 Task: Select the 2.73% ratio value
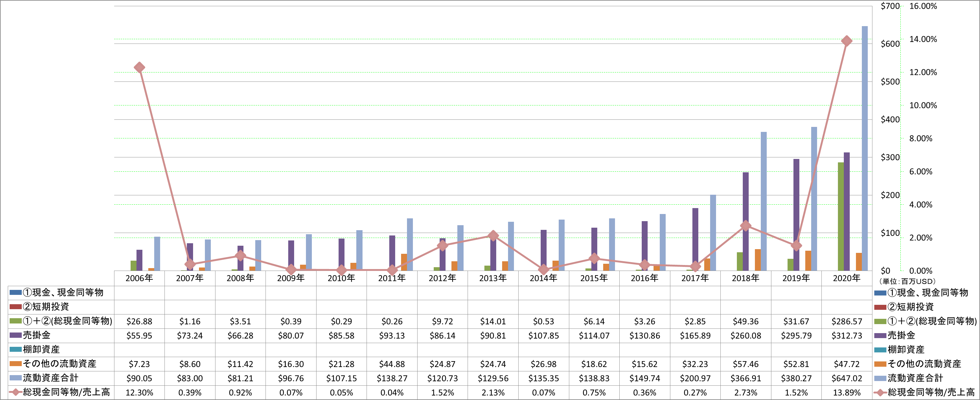(746, 393)
